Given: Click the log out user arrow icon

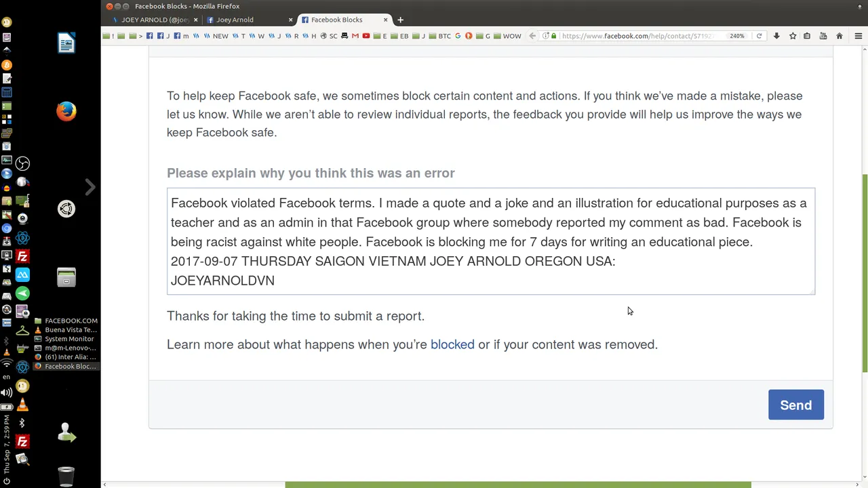Looking at the screenshot, I should (x=66, y=432).
